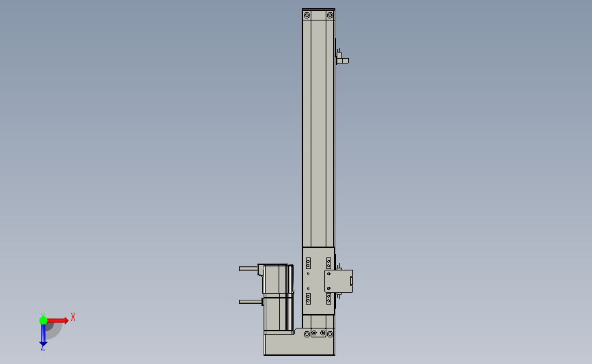
Task: Select the stepper motor body beside the rail
Action: tap(279, 298)
